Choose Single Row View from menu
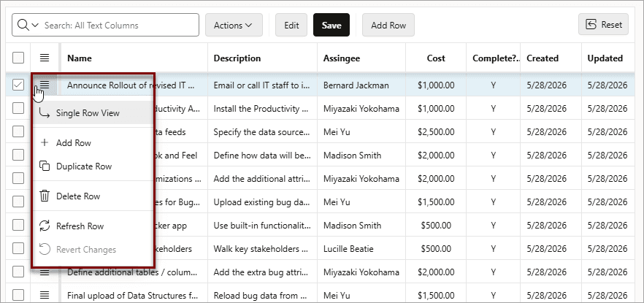 (93, 113)
